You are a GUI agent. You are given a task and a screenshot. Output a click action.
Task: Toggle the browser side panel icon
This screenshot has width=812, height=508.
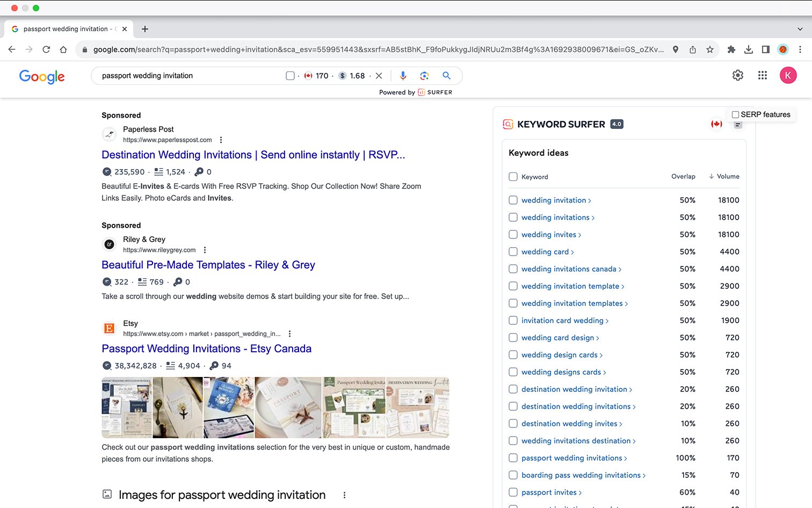tap(766, 49)
